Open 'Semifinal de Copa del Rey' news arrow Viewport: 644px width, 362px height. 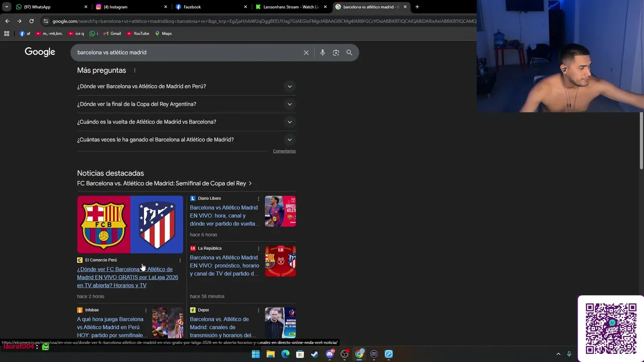pos(250,184)
